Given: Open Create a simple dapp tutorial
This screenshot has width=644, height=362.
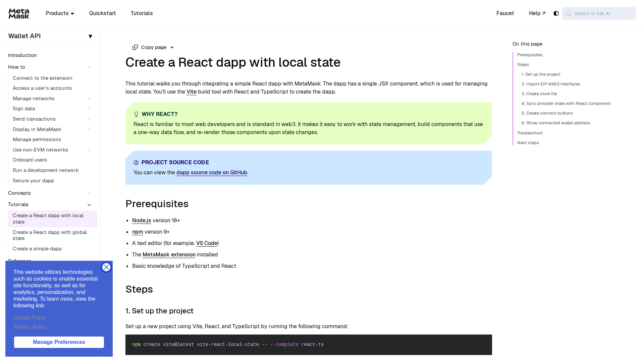Looking at the screenshot, I should pyautogui.click(x=37, y=249).
